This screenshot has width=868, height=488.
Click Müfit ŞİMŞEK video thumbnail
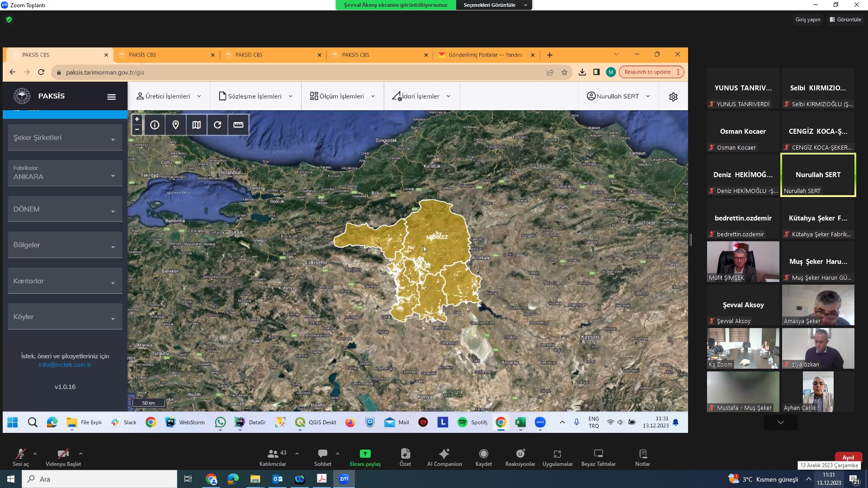point(743,261)
